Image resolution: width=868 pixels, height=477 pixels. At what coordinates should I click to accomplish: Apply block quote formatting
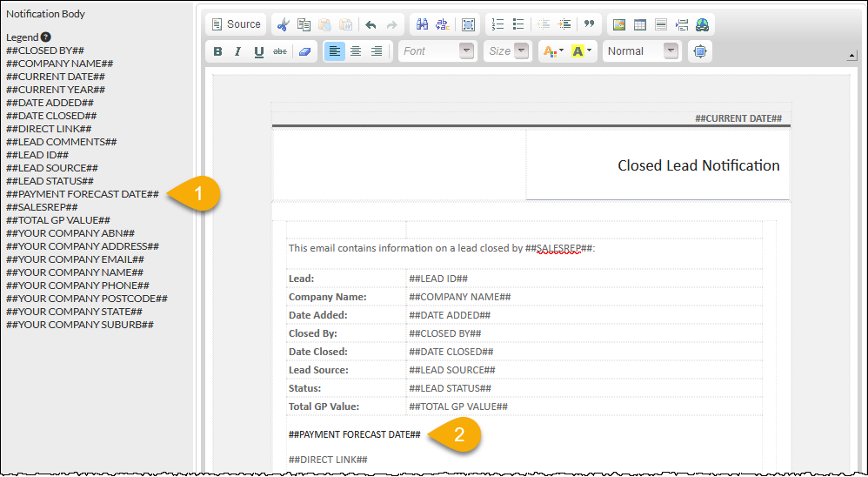590,24
